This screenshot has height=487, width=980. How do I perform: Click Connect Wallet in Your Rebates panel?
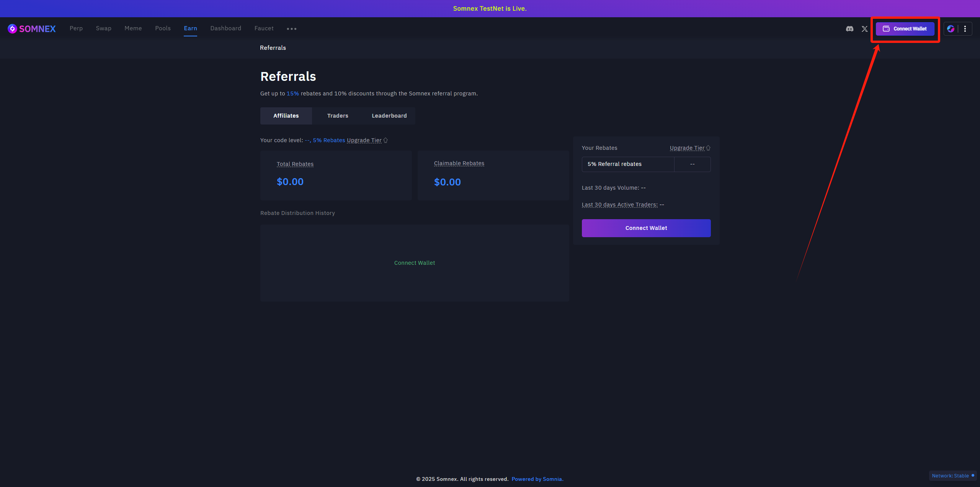646,228
